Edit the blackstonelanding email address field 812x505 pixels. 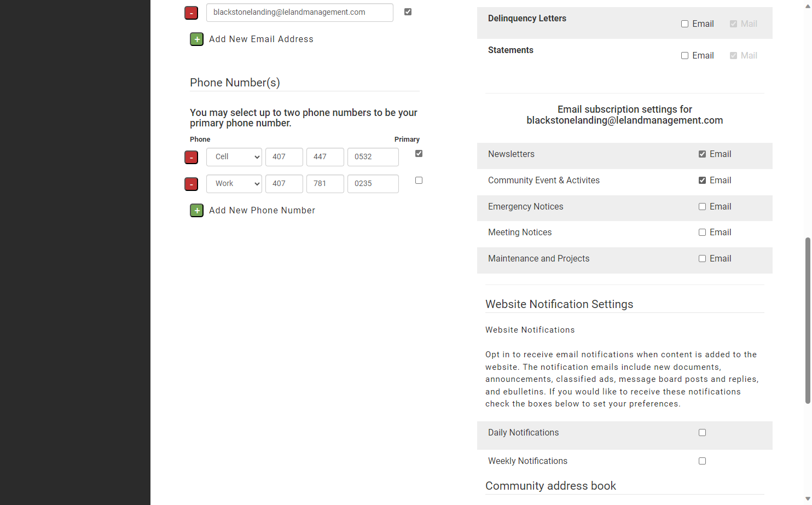pyautogui.click(x=300, y=13)
